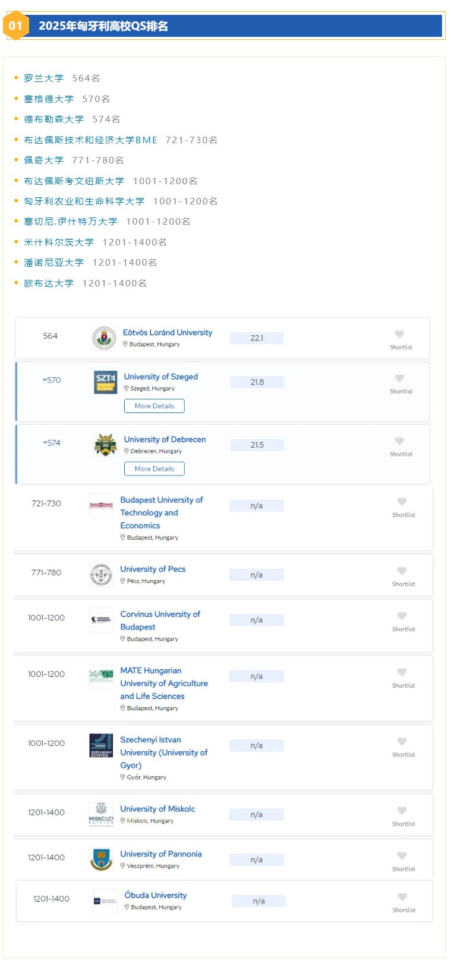
Task: Shortlist heart for University of Szeged
Action: (399, 379)
